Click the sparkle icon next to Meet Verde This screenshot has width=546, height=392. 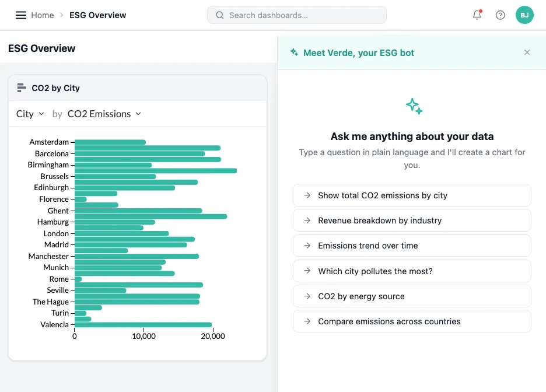294,52
